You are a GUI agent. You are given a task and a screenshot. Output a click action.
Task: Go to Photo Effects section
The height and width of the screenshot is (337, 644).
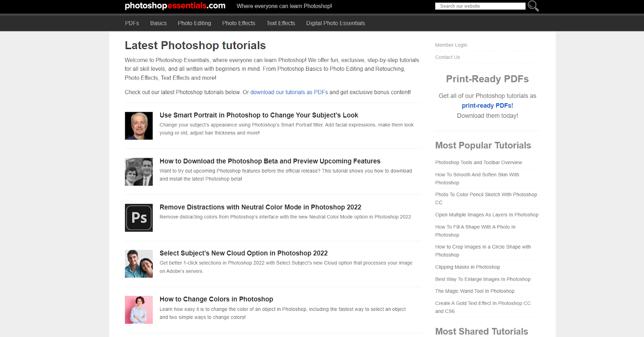pyautogui.click(x=239, y=23)
